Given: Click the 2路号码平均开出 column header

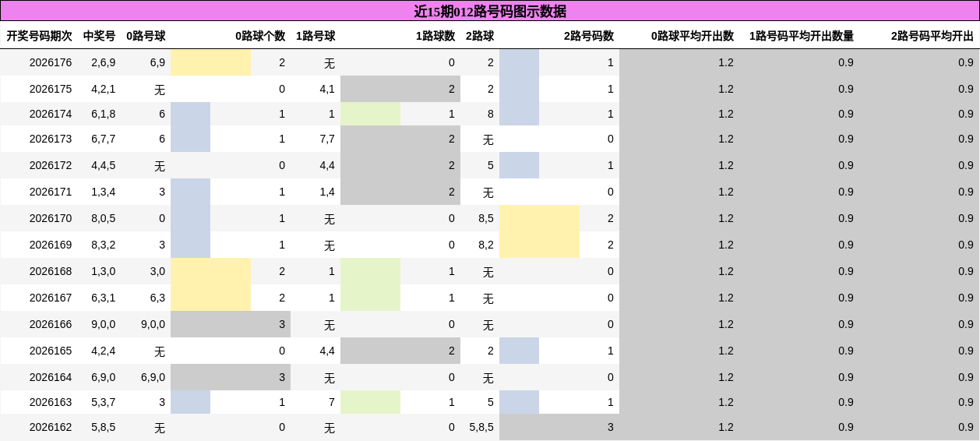Looking at the screenshot, I should [x=932, y=36].
